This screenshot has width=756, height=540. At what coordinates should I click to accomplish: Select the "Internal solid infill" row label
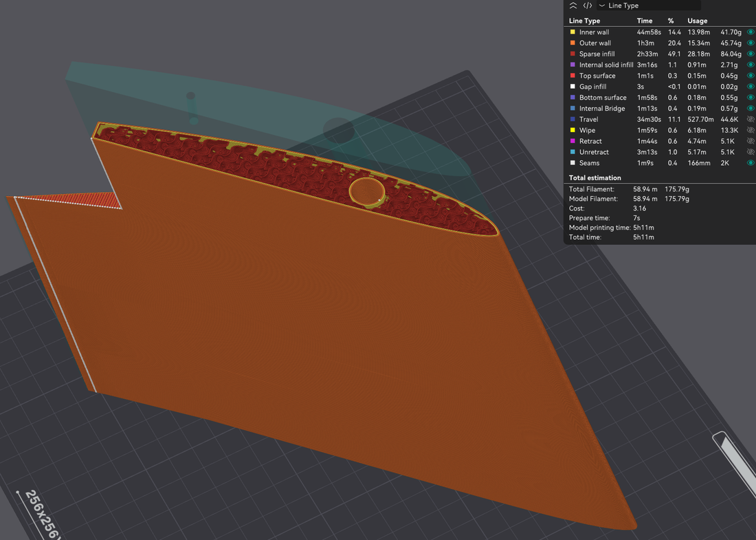coord(606,65)
